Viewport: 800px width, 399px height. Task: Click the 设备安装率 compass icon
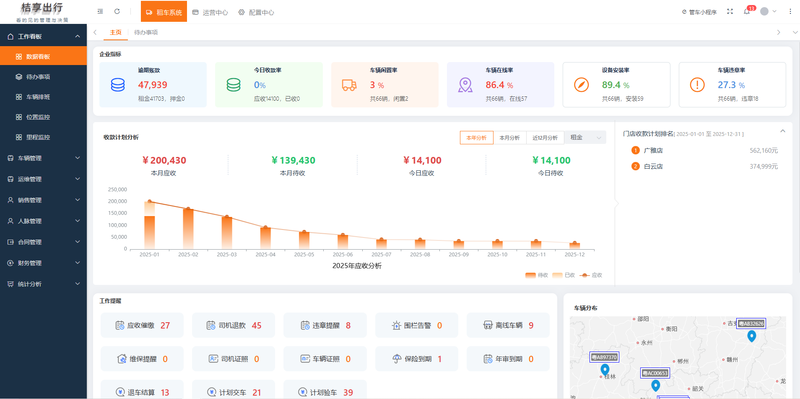pyautogui.click(x=581, y=85)
